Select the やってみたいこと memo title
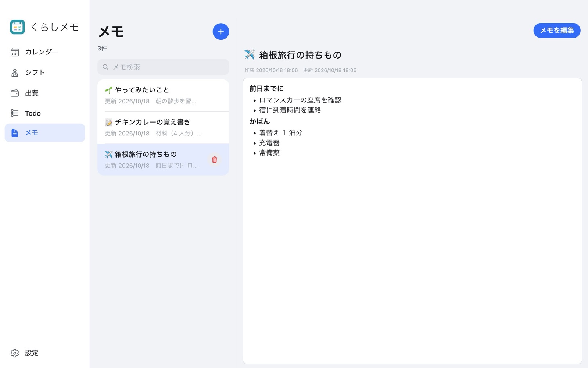 tap(142, 90)
